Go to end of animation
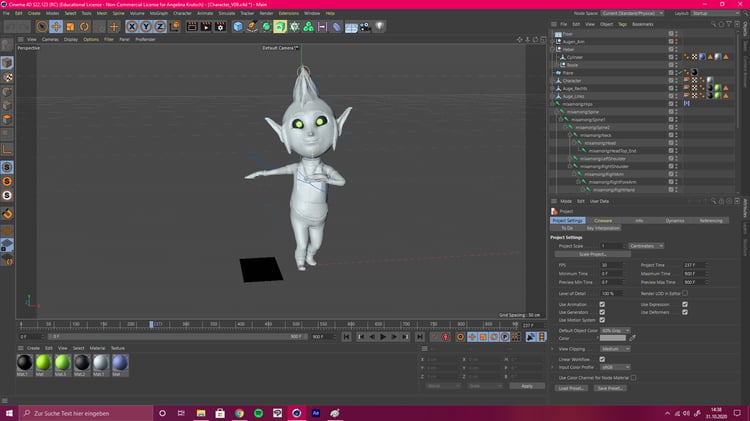750x421 pixels. (x=419, y=337)
